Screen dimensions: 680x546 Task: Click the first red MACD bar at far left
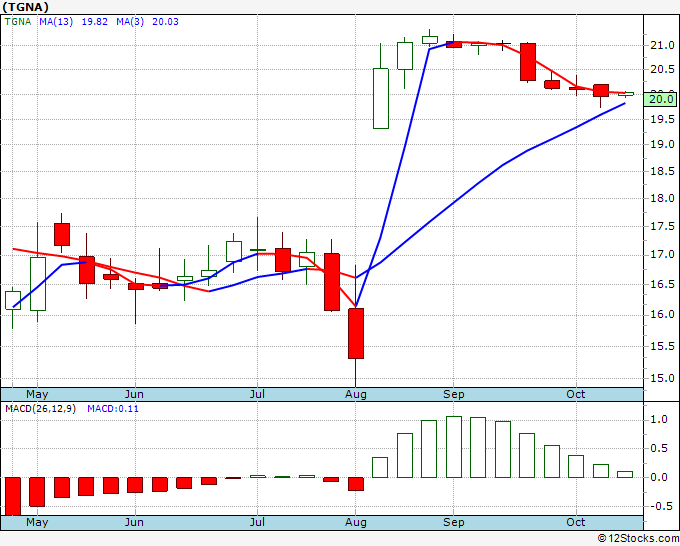point(13,497)
